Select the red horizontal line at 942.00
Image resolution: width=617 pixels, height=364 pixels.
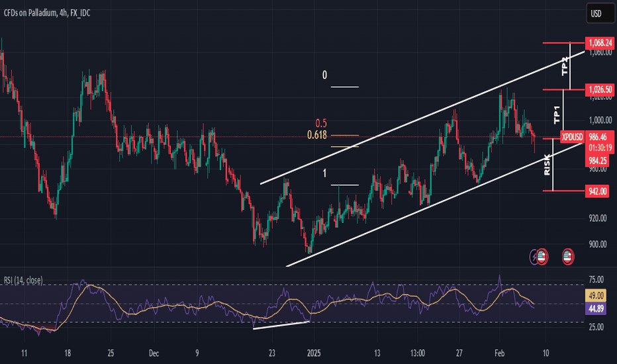point(564,191)
